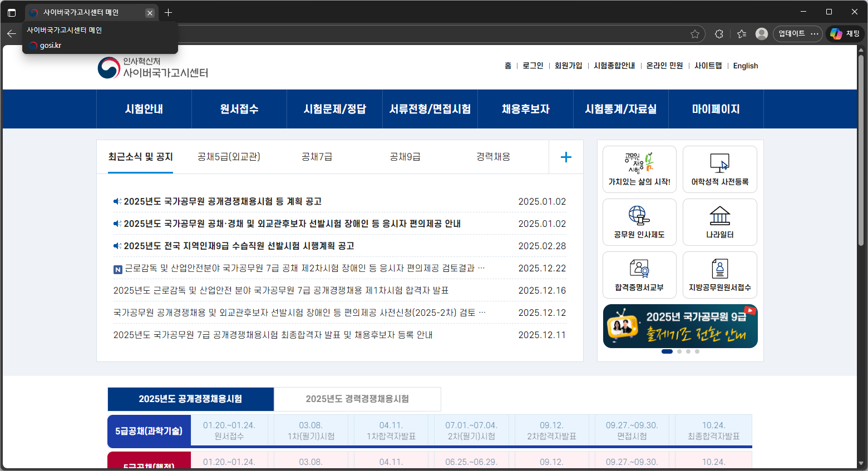
Task: Click the speaker icon beside the 2025 공고 notice
Action: point(117,201)
